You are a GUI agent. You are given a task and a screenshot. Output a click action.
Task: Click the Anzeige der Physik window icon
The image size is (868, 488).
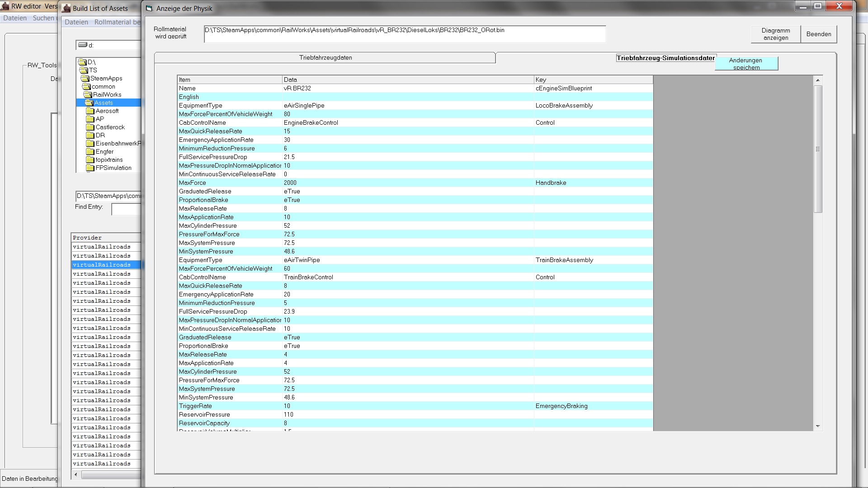[149, 8]
